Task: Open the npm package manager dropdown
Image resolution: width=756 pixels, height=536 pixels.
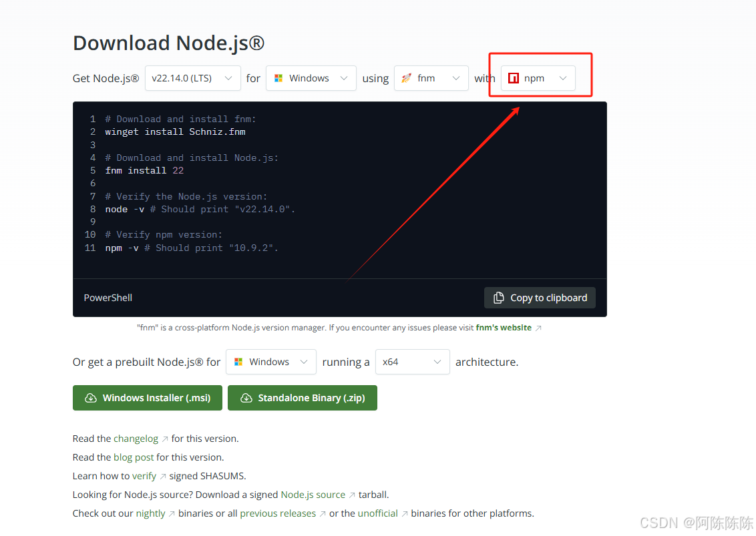Action: (x=538, y=78)
